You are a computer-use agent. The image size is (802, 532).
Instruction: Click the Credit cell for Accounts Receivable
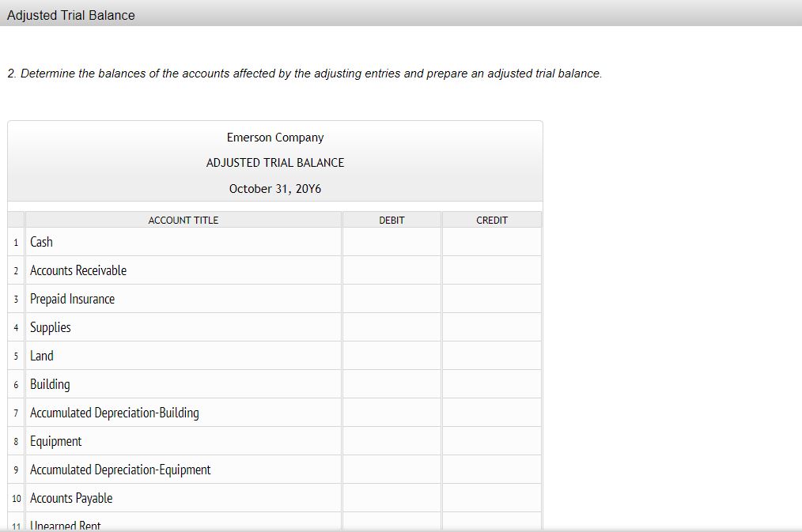tap(491, 270)
